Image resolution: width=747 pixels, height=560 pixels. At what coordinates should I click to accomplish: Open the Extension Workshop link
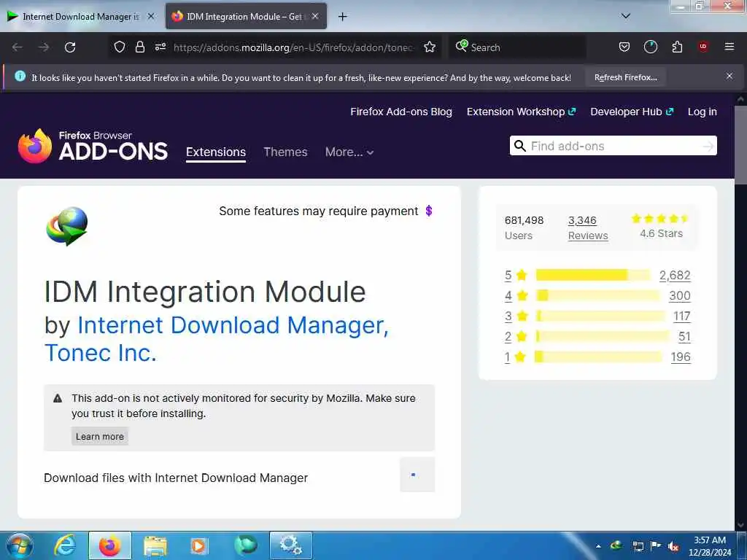pyautogui.click(x=521, y=112)
